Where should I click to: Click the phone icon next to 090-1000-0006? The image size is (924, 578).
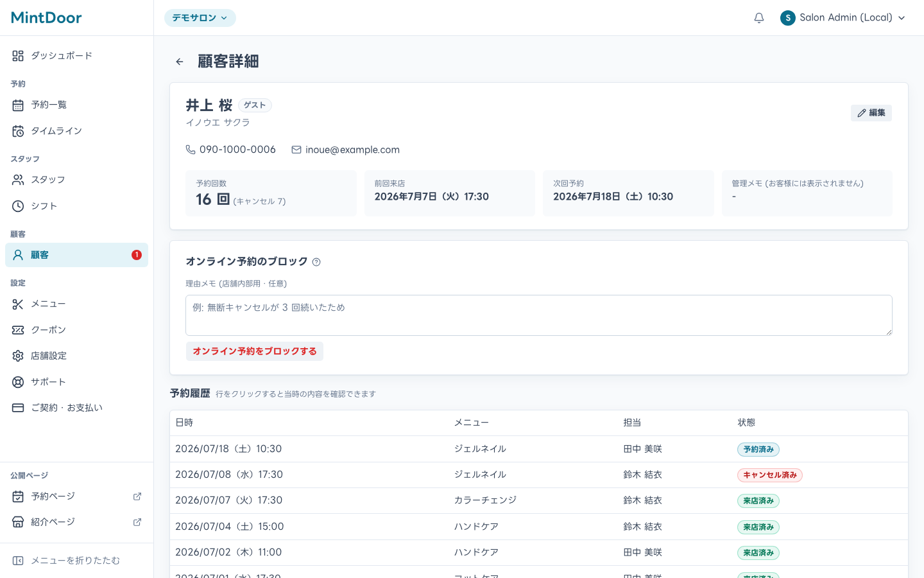click(x=191, y=150)
